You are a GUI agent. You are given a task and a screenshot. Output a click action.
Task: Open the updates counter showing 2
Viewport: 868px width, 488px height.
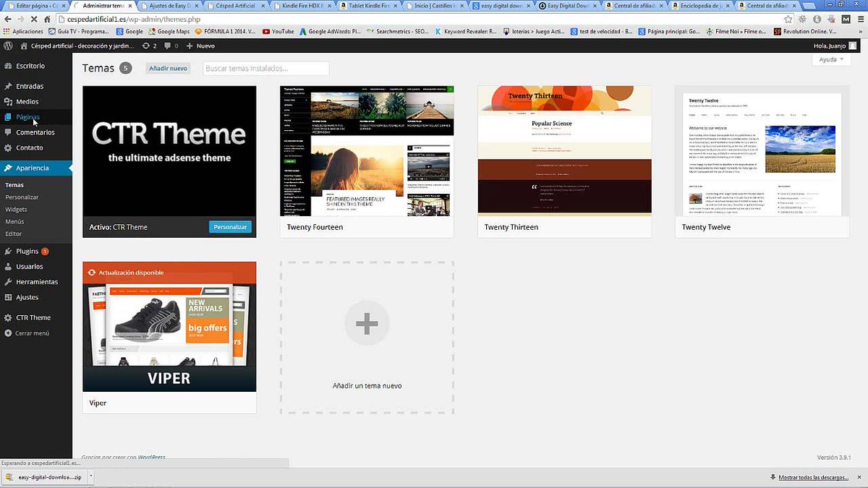point(150,46)
